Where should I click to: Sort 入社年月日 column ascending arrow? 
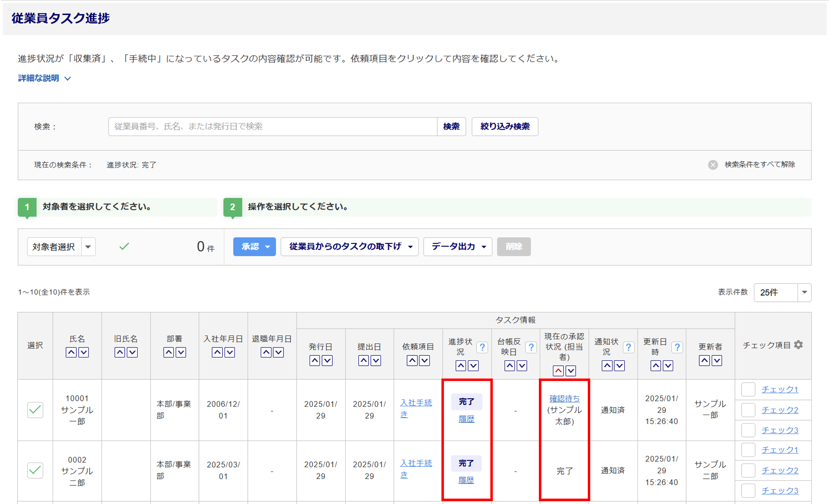click(x=217, y=352)
